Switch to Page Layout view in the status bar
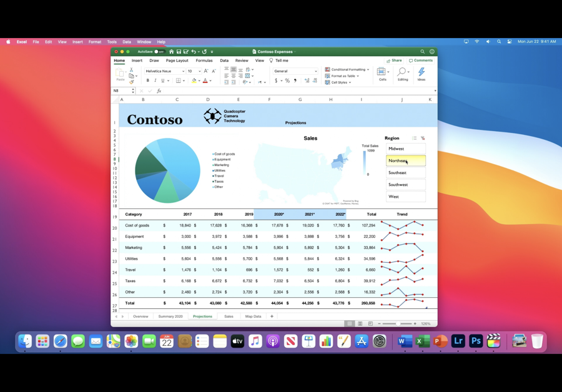 [x=360, y=323]
